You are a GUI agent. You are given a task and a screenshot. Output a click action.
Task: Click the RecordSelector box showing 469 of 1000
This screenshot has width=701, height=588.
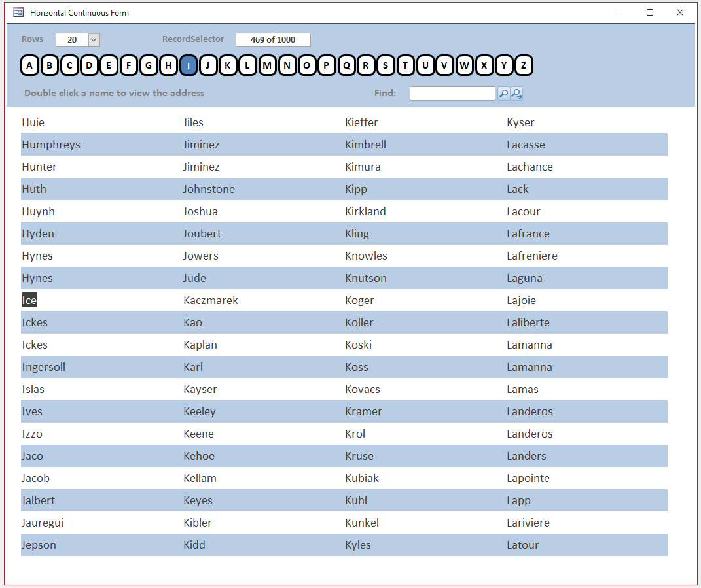click(x=273, y=40)
